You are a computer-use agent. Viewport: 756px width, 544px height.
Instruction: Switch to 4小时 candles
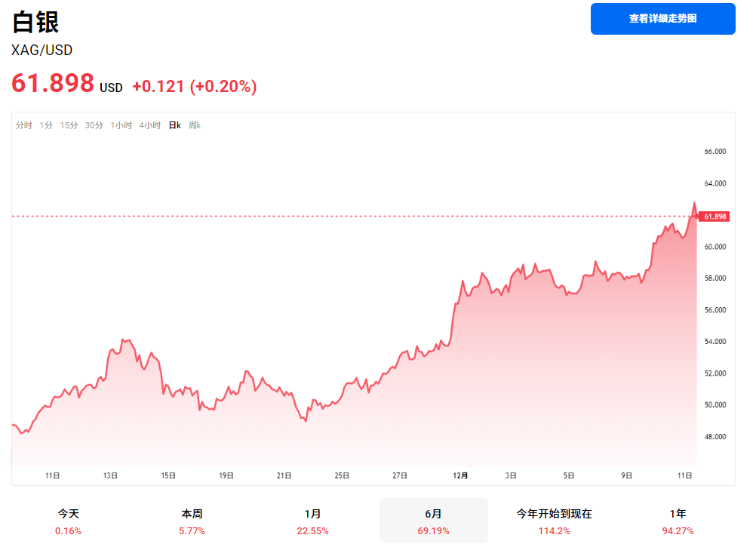pyautogui.click(x=149, y=125)
